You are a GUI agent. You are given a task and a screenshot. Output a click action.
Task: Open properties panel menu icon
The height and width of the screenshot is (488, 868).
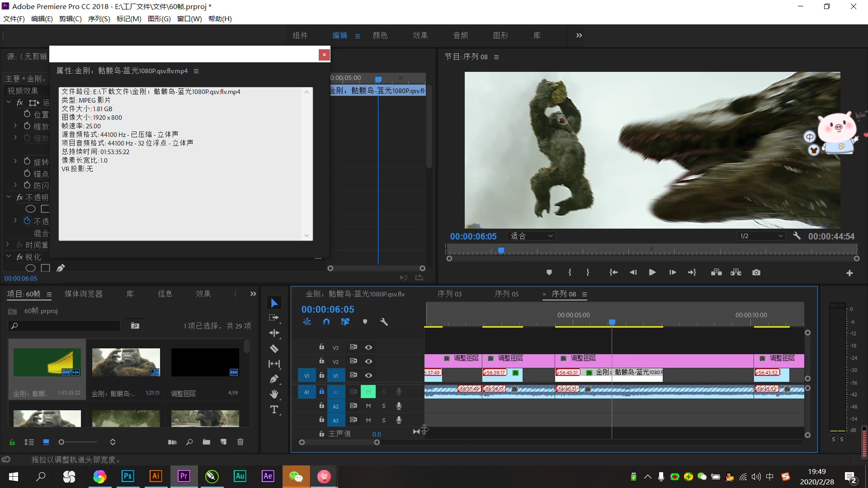(x=196, y=71)
